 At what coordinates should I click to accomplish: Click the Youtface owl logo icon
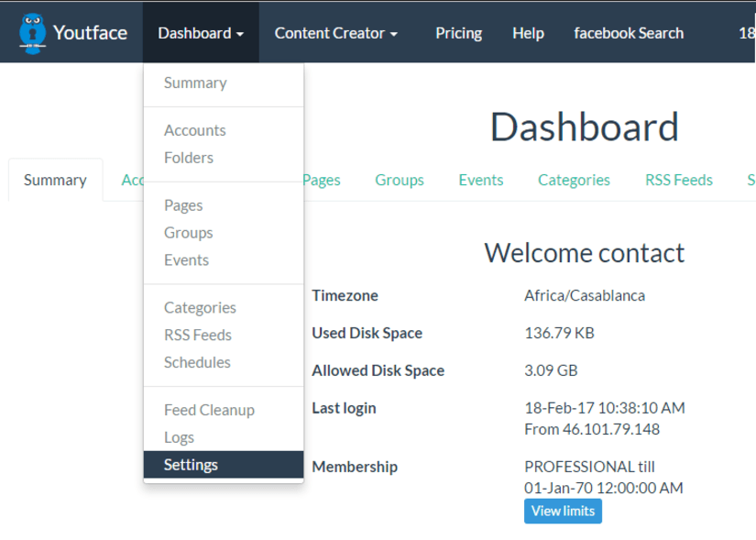(32, 33)
